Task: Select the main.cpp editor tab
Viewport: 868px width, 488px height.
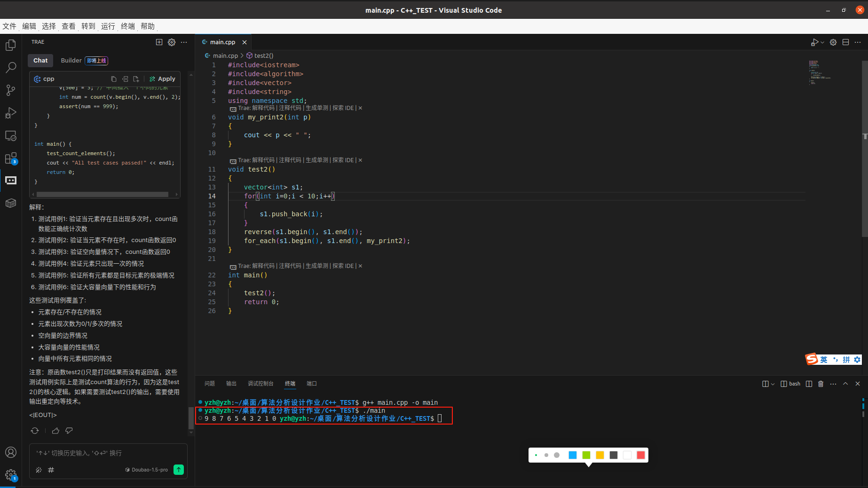Action: pos(222,42)
